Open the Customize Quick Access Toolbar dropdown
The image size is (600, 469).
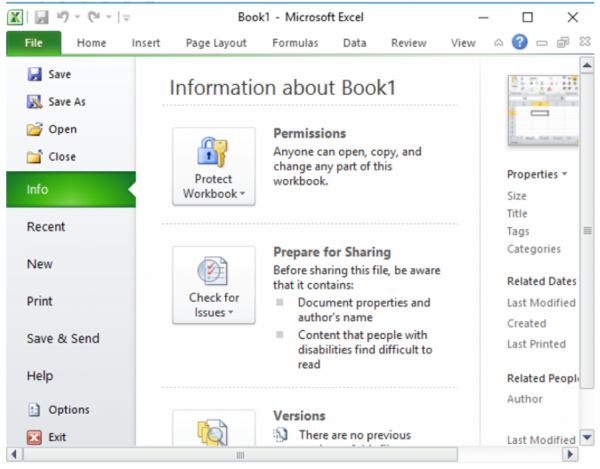tap(127, 18)
